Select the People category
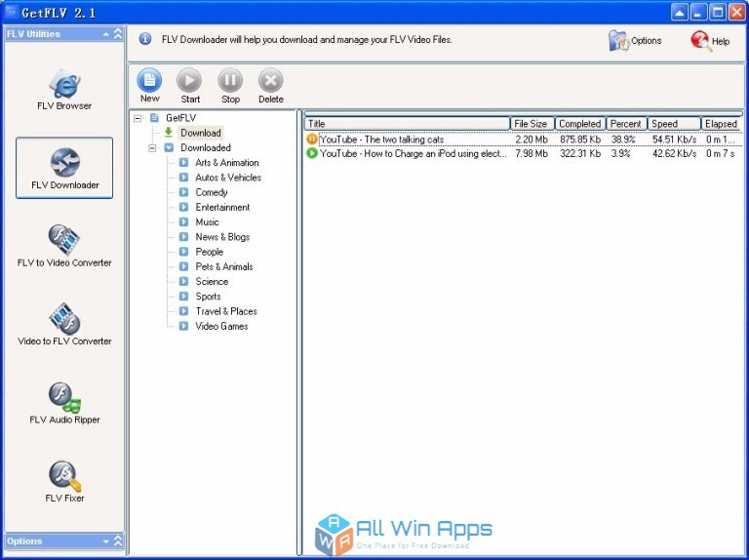The height and width of the screenshot is (560, 749). click(x=210, y=252)
